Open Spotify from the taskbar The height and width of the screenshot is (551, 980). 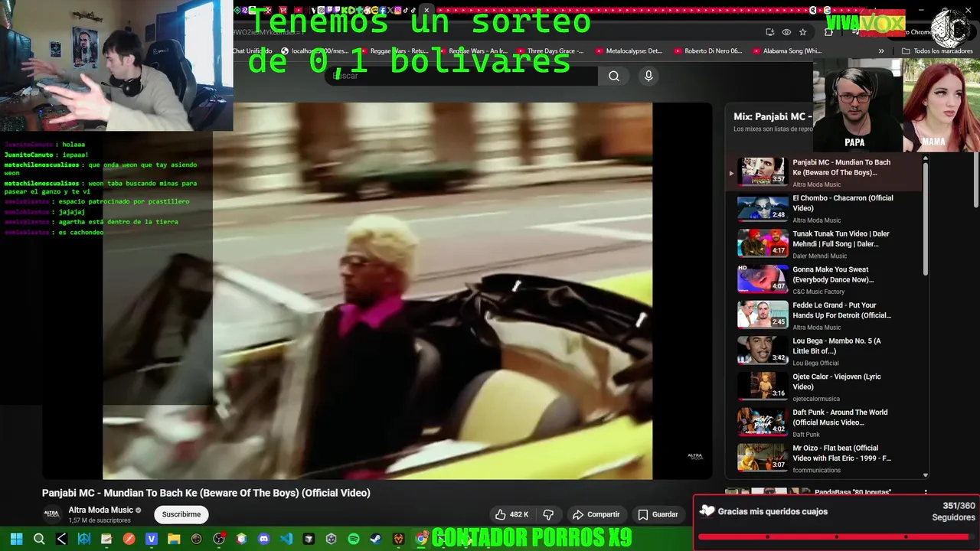[x=354, y=539]
